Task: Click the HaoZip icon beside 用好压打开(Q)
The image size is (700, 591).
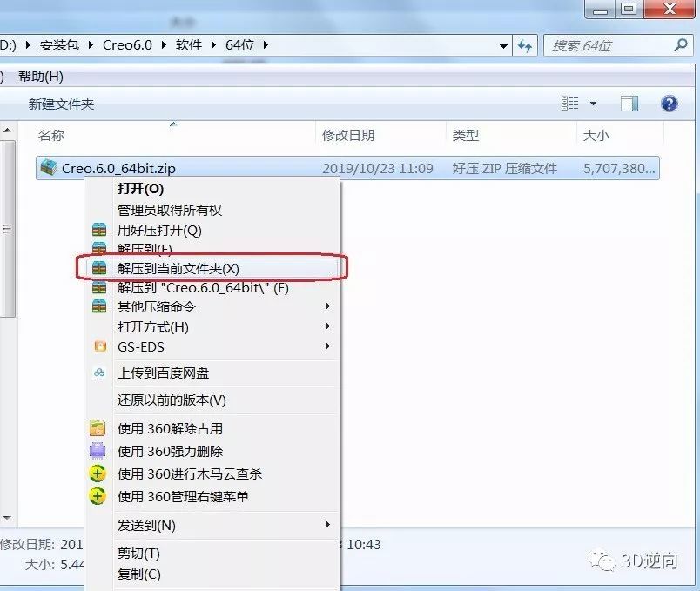Action: (x=99, y=231)
